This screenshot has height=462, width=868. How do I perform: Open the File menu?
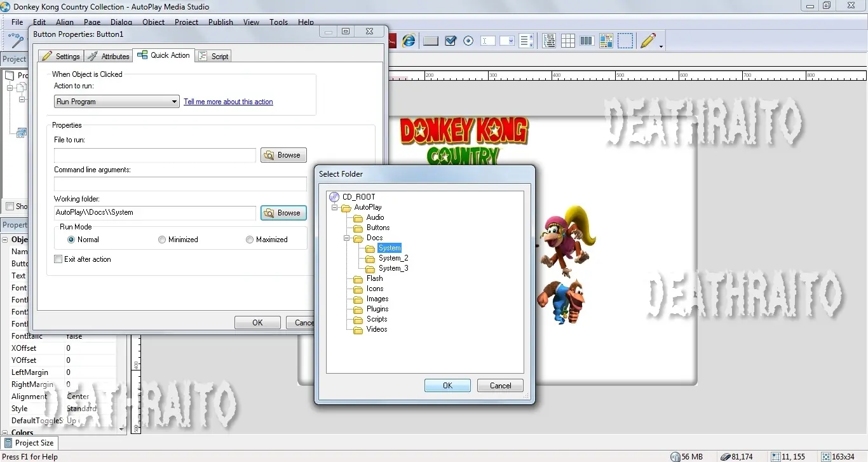click(17, 22)
